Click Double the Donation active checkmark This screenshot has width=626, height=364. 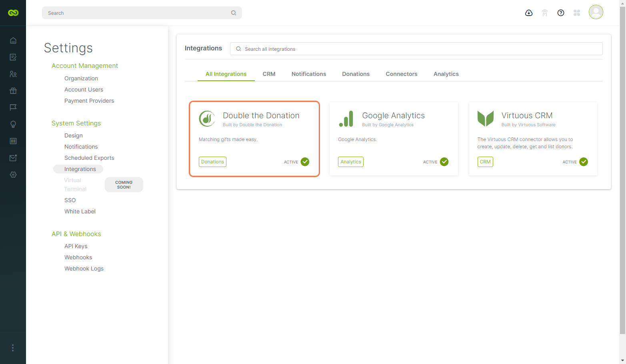click(305, 162)
